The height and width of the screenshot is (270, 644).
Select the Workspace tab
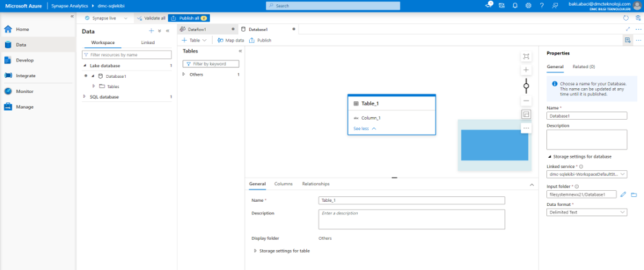(x=103, y=42)
